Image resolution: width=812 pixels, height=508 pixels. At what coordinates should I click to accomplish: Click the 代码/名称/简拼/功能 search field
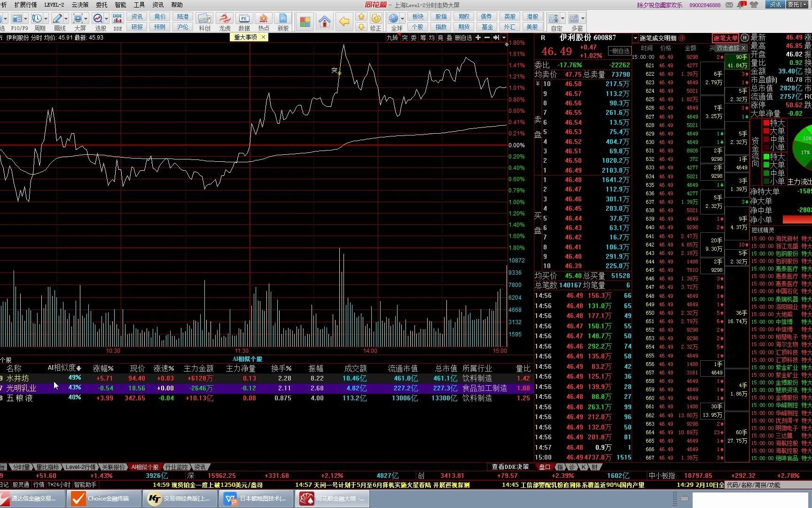(769, 485)
